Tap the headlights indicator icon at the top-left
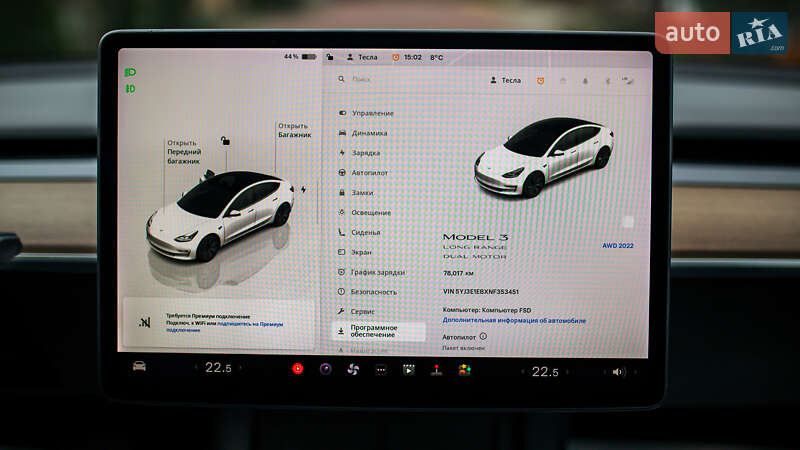Screen dimensions: 800x450 point(130,72)
